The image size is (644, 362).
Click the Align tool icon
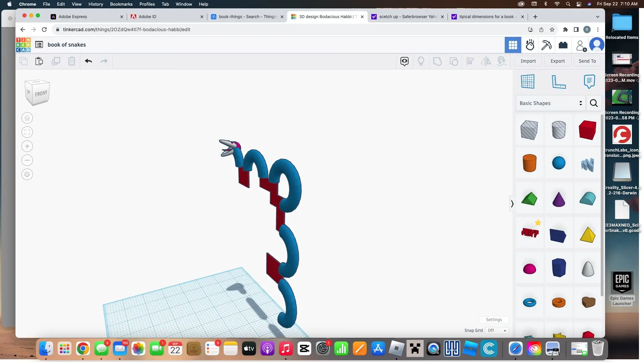pyautogui.click(x=470, y=61)
